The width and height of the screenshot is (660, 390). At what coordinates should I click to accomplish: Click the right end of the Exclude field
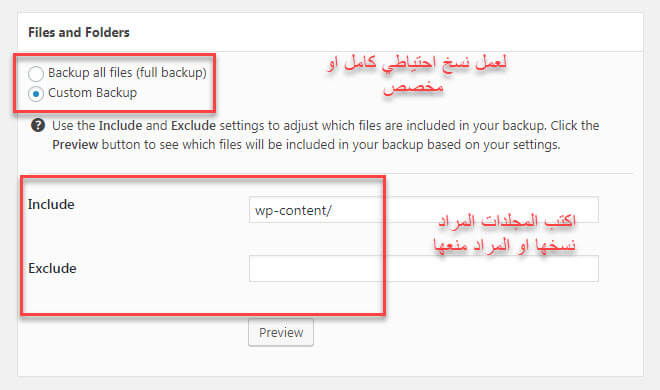[x=587, y=268]
